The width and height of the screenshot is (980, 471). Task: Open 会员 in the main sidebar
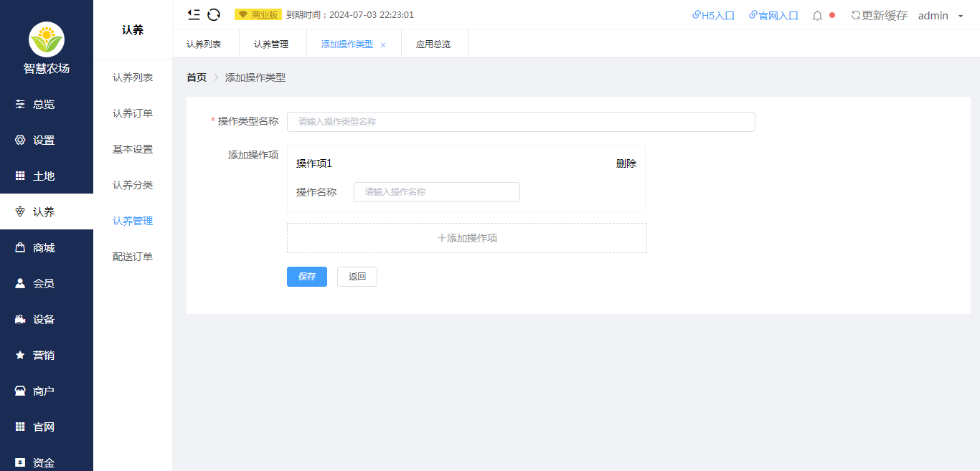pyautogui.click(x=47, y=283)
